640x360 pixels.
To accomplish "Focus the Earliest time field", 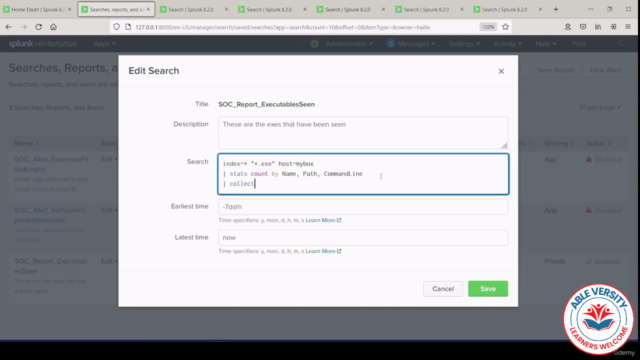I will click(x=363, y=207).
